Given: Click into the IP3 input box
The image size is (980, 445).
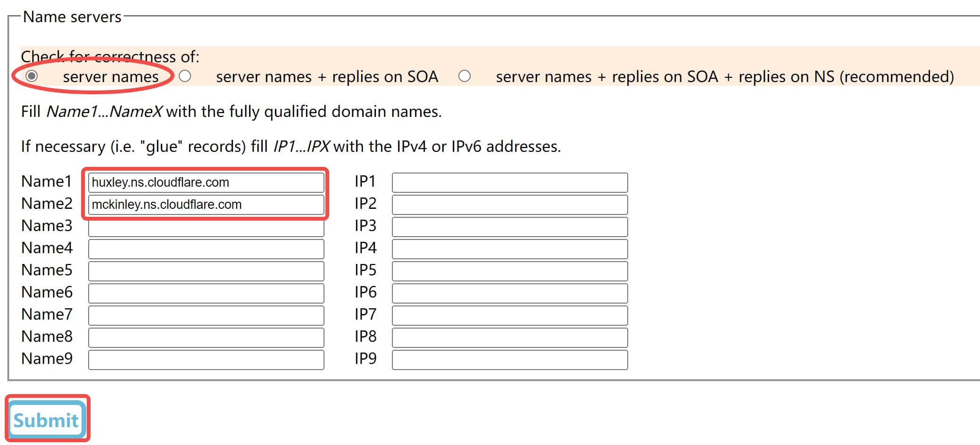Looking at the screenshot, I should click(509, 227).
